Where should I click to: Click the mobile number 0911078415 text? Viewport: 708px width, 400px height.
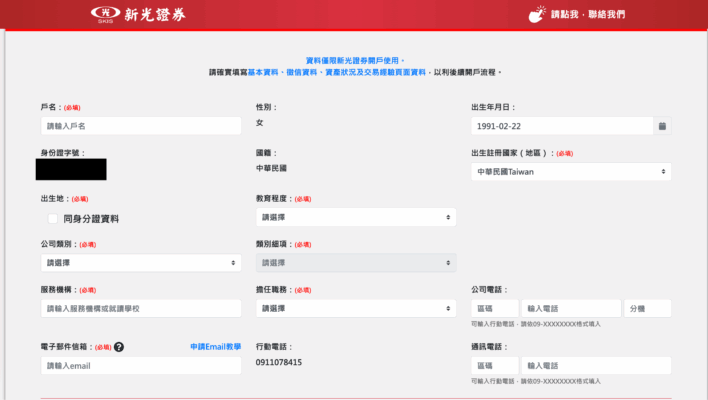point(279,363)
